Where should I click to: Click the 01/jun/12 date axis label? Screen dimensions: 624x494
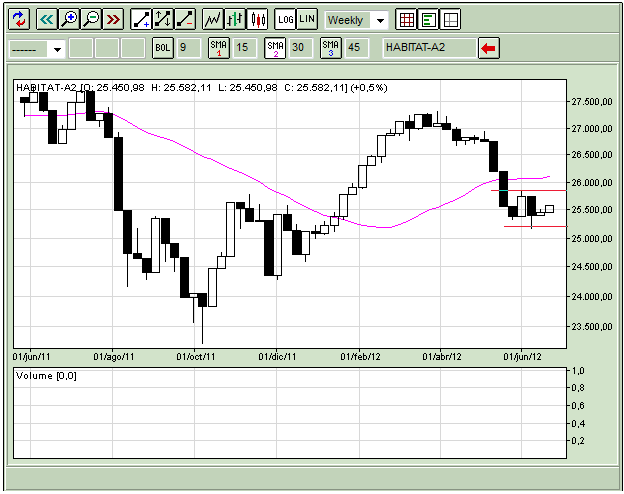[523, 357]
